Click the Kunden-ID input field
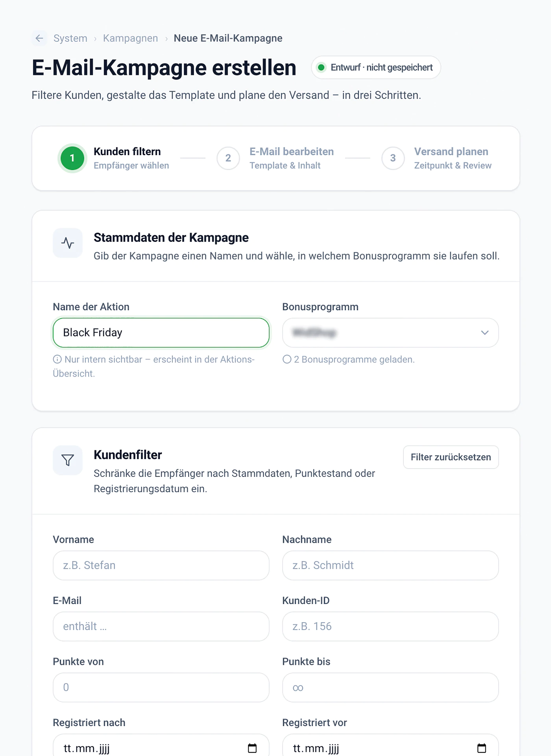The height and width of the screenshot is (756, 551). point(390,626)
